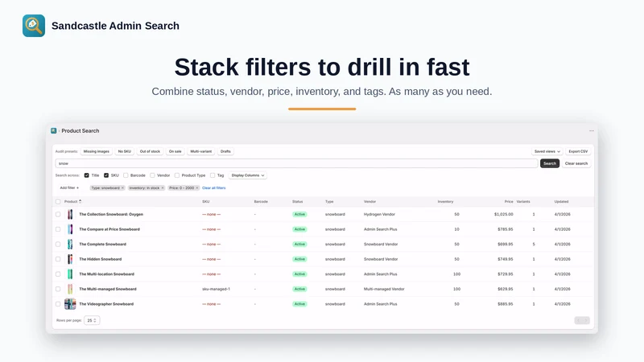Apply the On sale audit preset
Viewport: 644px width, 362px height.
175,151
